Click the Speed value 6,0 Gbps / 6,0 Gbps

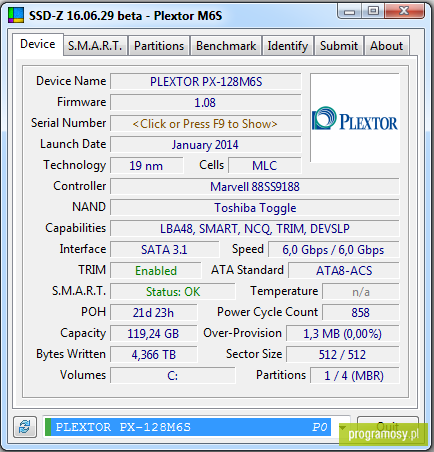click(x=334, y=250)
